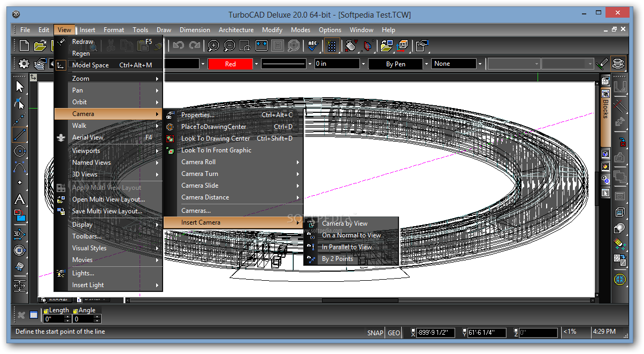The height and width of the screenshot is (354, 644).
Task: Click Toolbars... menu entry
Action: click(x=109, y=236)
